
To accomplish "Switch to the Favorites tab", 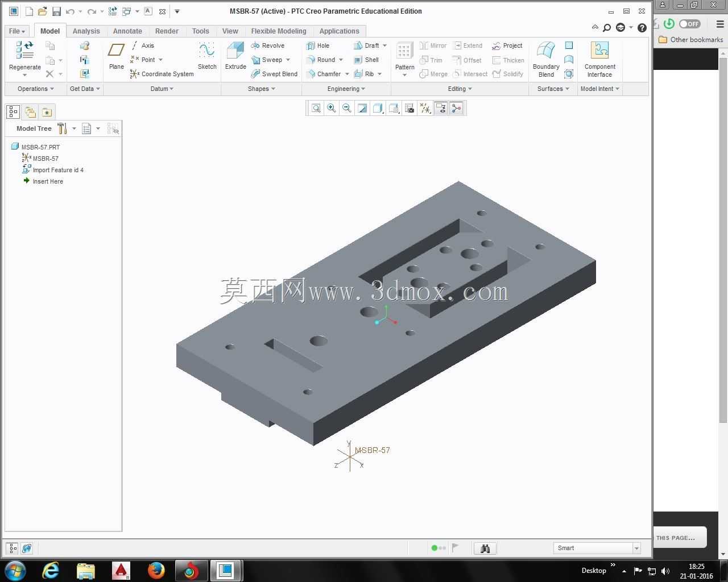I will click(47, 112).
